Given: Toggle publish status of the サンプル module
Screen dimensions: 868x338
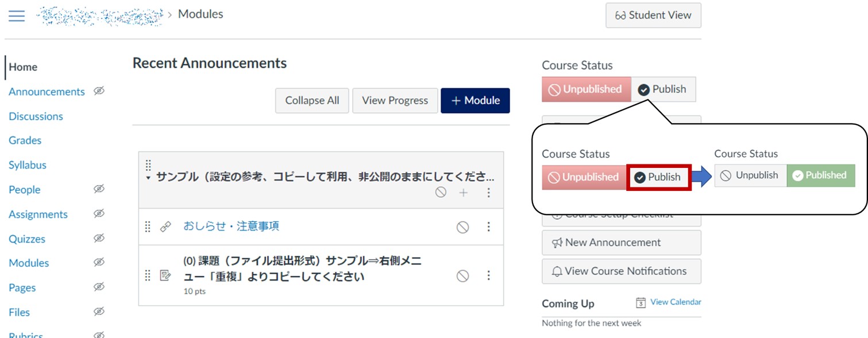Looking at the screenshot, I should tap(441, 193).
